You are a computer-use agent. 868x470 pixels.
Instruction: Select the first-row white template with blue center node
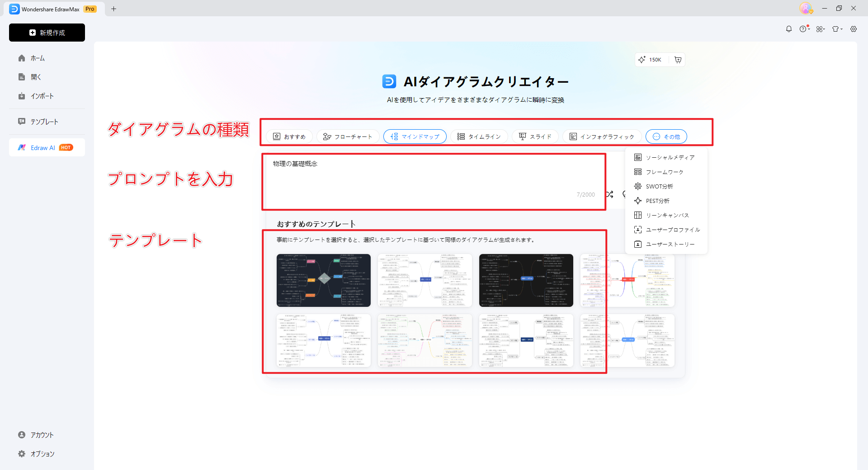click(425, 280)
